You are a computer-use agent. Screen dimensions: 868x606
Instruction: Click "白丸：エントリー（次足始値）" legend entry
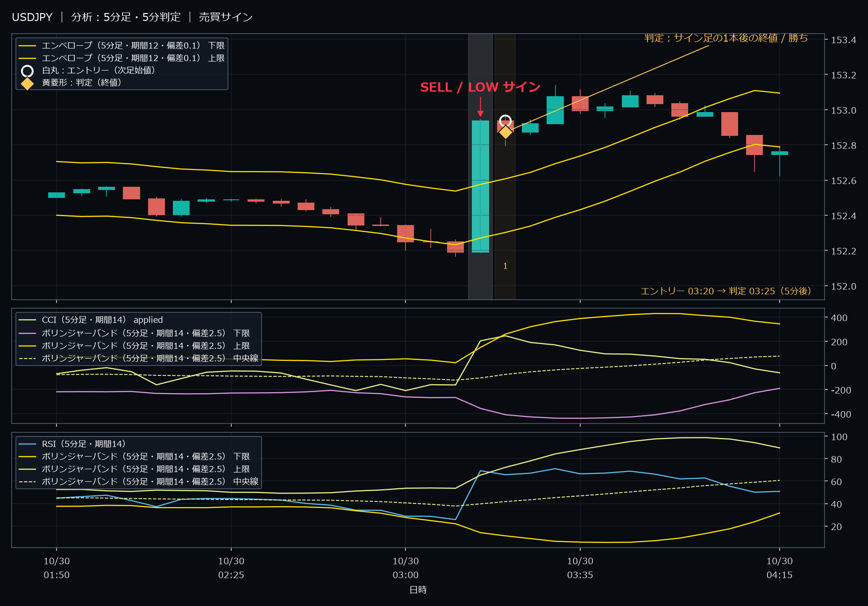pos(88,70)
